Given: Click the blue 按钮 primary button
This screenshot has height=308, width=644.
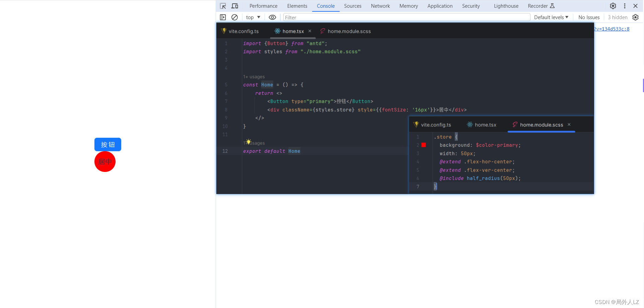Looking at the screenshot, I should coord(108,144).
